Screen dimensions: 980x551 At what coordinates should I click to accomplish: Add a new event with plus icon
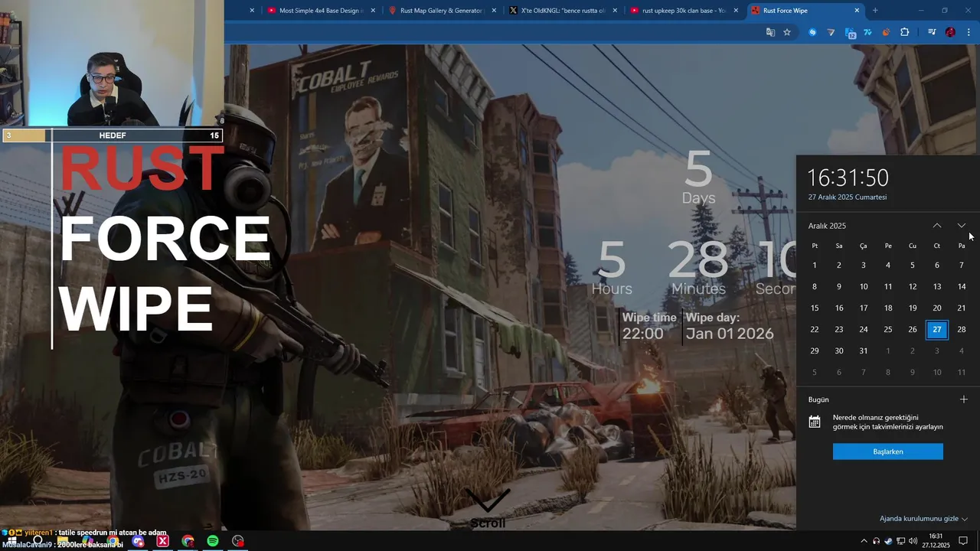(964, 399)
